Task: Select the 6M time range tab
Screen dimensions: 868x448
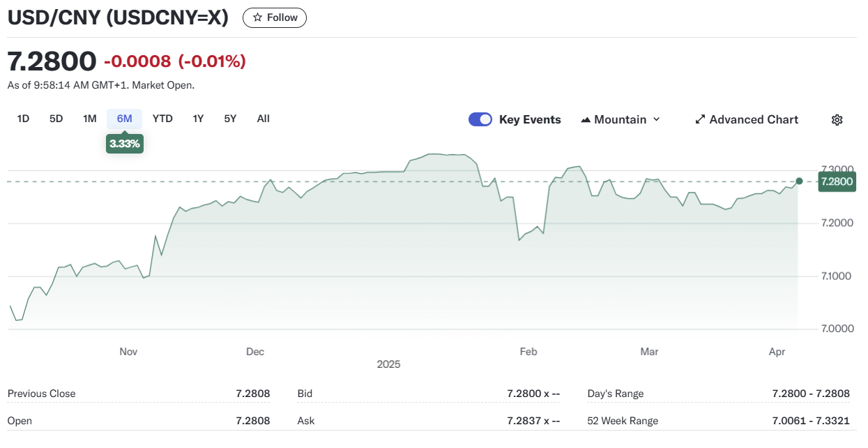Action: (x=124, y=119)
